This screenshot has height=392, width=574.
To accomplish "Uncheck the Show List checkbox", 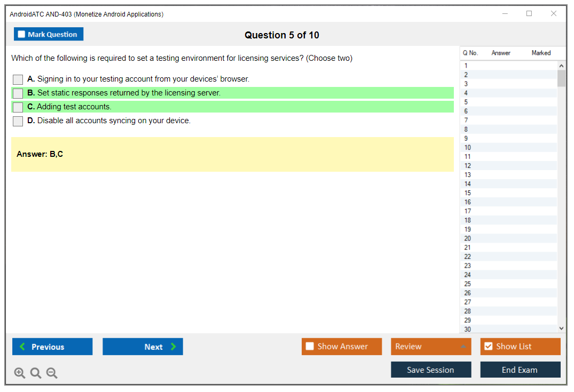I will [x=488, y=347].
